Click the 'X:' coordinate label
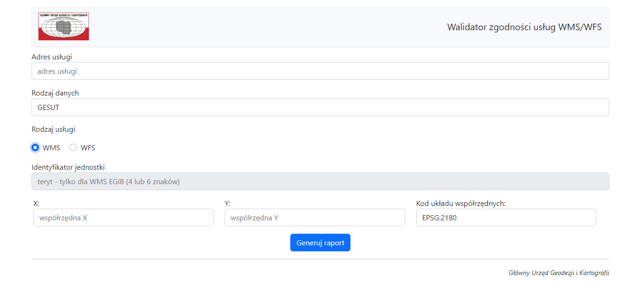The image size is (644, 288). click(x=37, y=204)
